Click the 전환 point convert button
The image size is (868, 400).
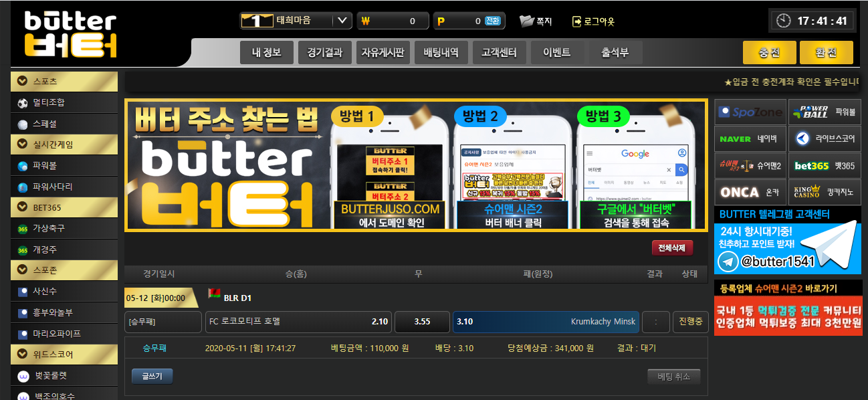click(493, 21)
